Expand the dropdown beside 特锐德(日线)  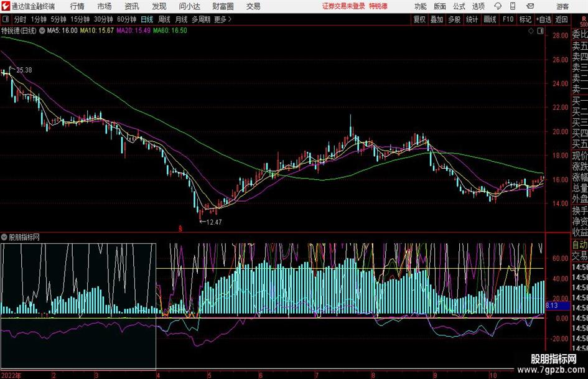(x=42, y=30)
